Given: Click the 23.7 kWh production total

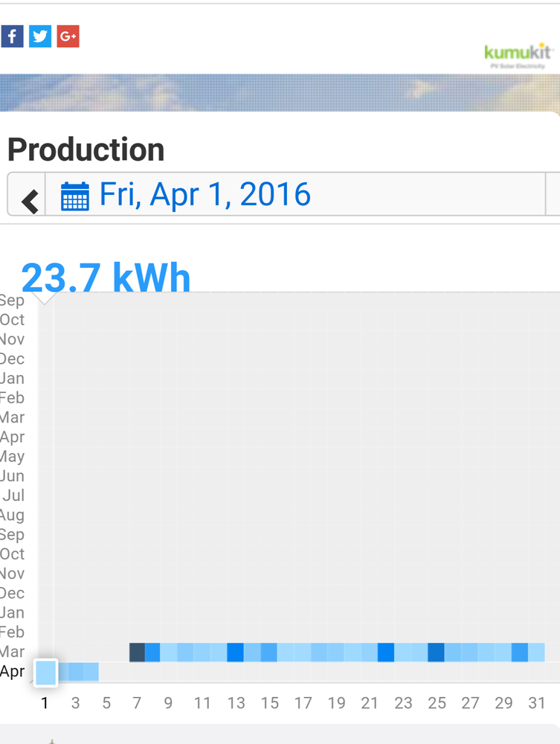Looking at the screenshot, I should (106, 278).
